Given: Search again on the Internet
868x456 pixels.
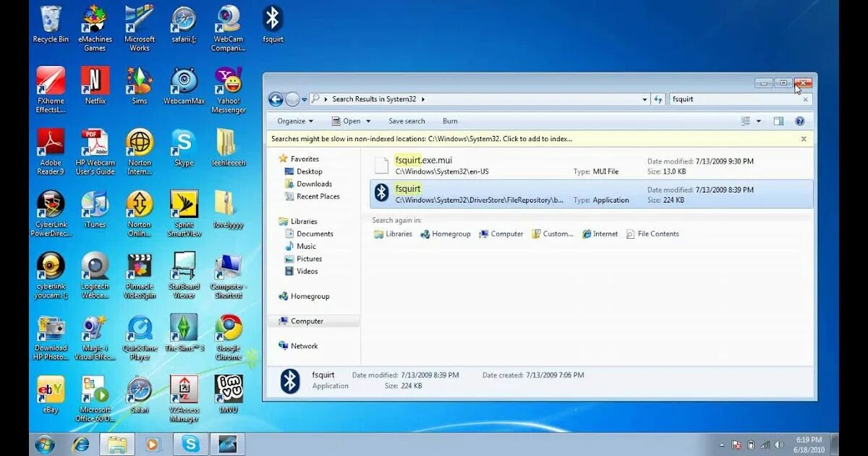Looking at the screenshot, I should tap(600, 234).
